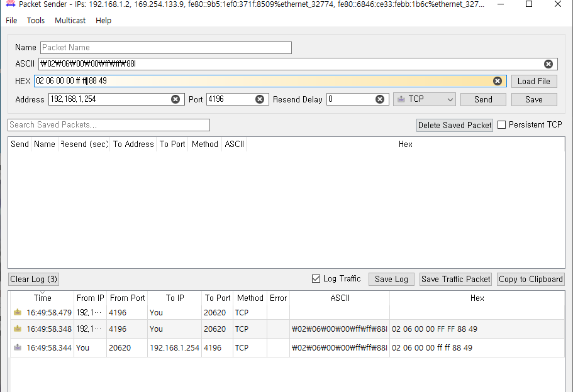
Task: Click hex value 02 06 00 00 FF FF 88 49
Action: tap(435, 329)
